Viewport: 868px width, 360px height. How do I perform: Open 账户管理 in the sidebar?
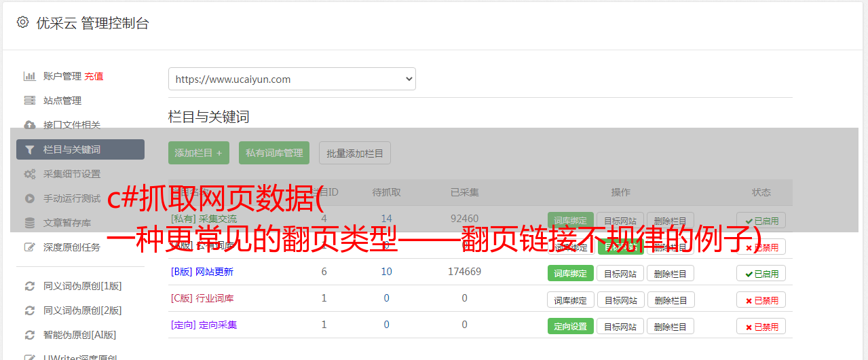coord(62,76)
